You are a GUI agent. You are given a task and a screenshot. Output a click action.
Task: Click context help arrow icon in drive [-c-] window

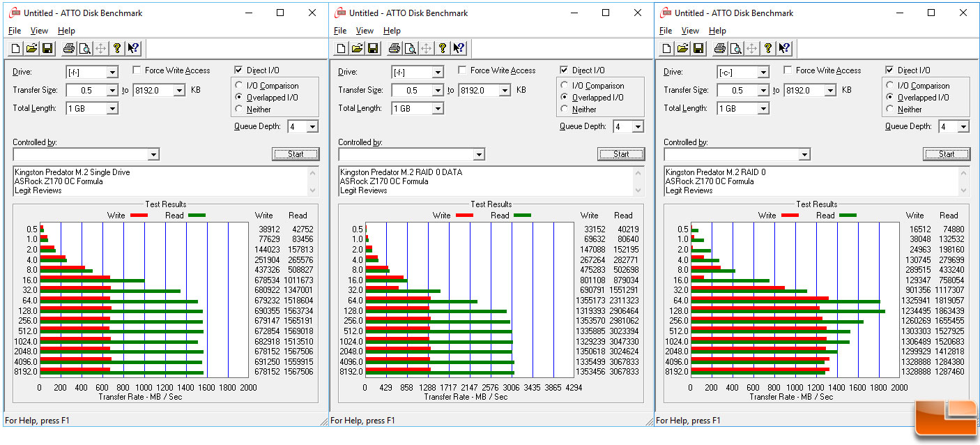pyautogui.click(x=783, y=48)
